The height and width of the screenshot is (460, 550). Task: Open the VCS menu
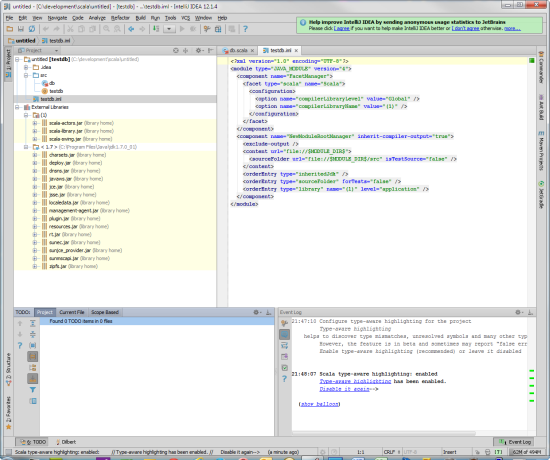[x=185, y=18]
